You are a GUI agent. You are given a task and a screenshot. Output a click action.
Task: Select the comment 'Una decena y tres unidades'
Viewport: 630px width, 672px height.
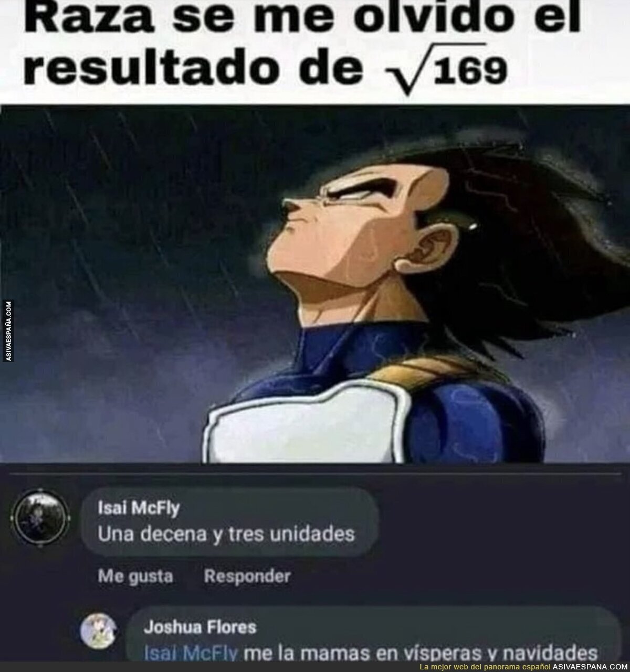click(227, 534)
